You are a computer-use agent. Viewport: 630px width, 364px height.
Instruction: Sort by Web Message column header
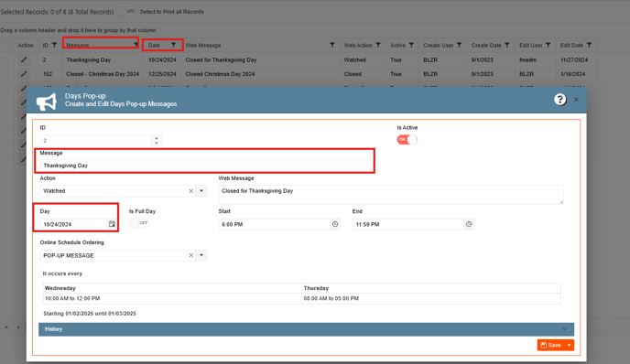(x=203, y=45)
